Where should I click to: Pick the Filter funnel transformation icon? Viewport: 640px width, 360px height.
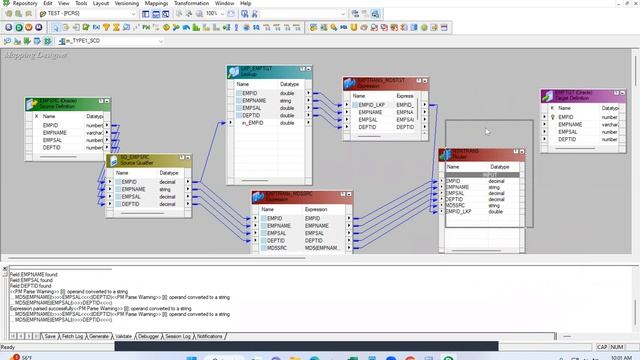(106, 27)
